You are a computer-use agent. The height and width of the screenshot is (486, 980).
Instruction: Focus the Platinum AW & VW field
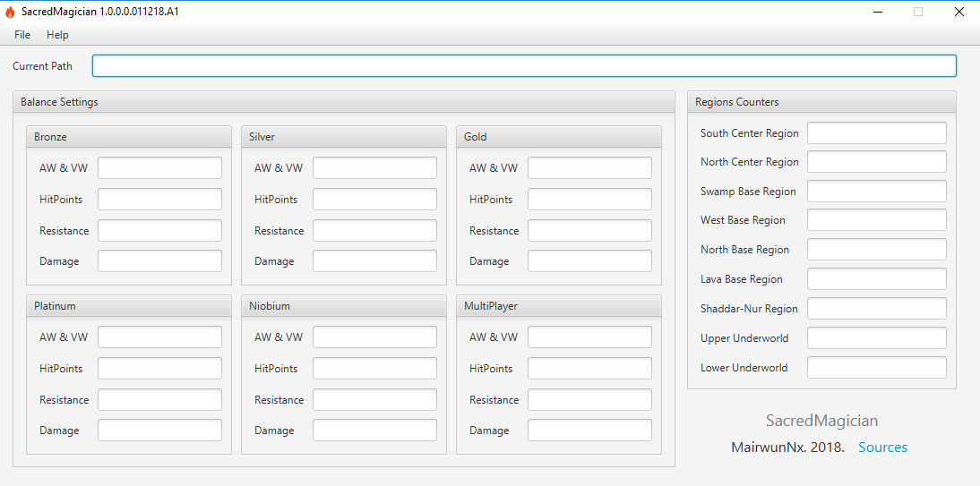pos(160,337)
